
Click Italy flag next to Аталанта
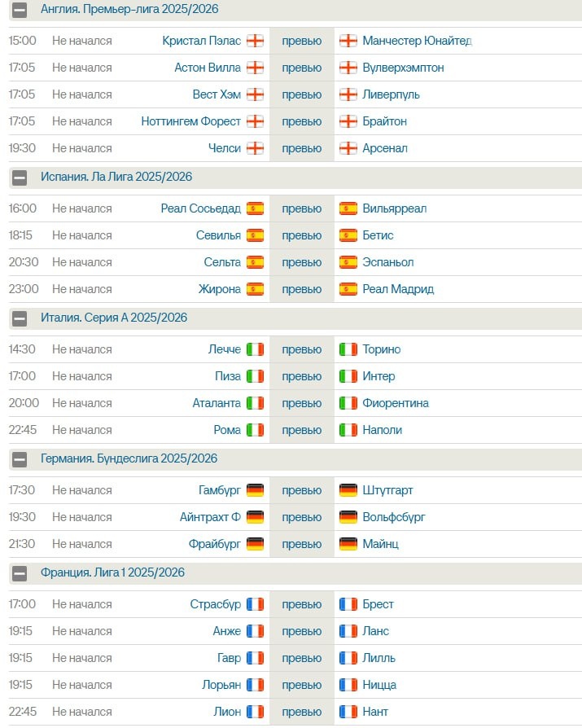point(256,403)
